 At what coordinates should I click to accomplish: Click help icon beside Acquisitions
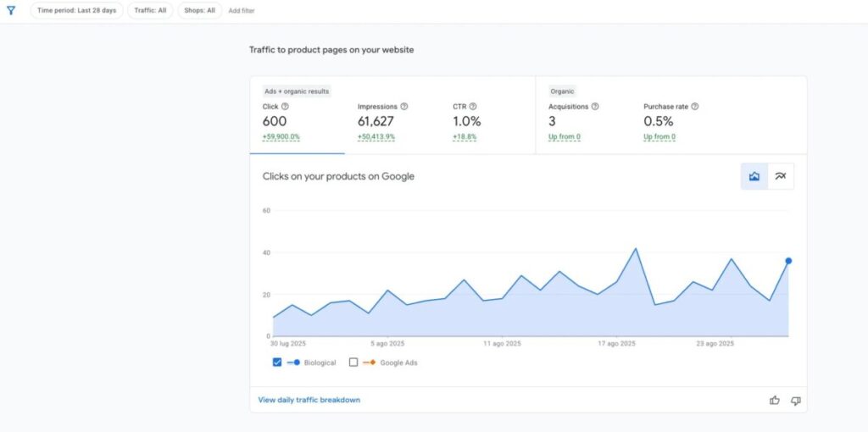pos(595,107)
